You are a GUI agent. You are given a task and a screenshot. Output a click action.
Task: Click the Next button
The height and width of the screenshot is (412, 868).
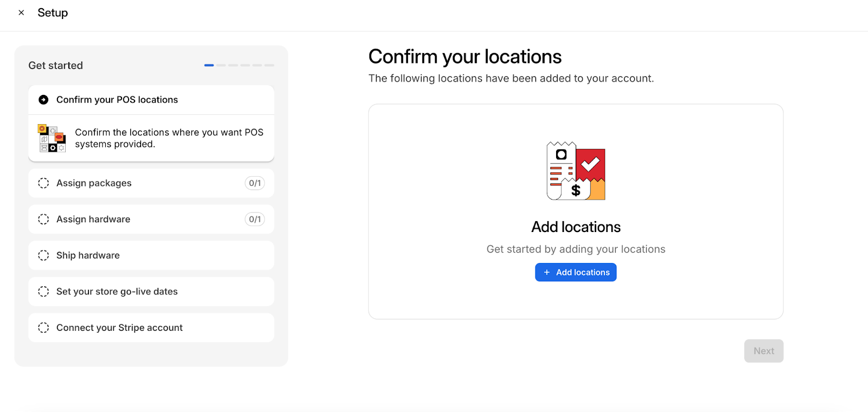pyautogui.click(x=763, y=351)
